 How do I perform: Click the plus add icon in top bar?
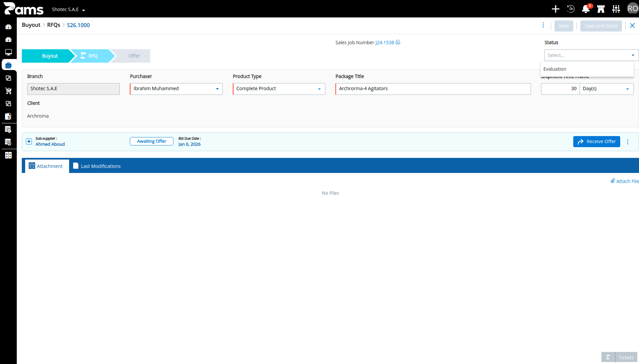click(x=555, y=9)
